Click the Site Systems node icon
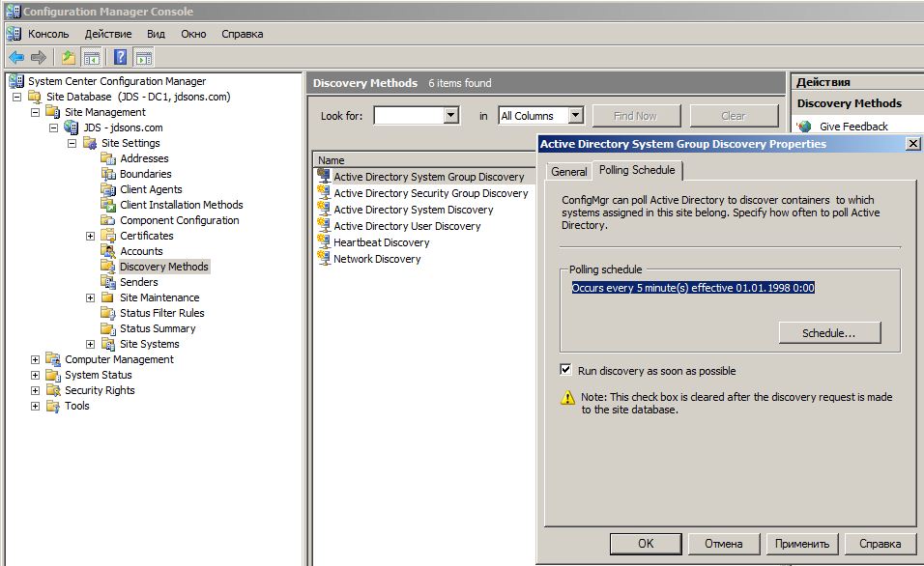Image resolution: width=924 pixels, height=566 pixels. click(108, 344)
